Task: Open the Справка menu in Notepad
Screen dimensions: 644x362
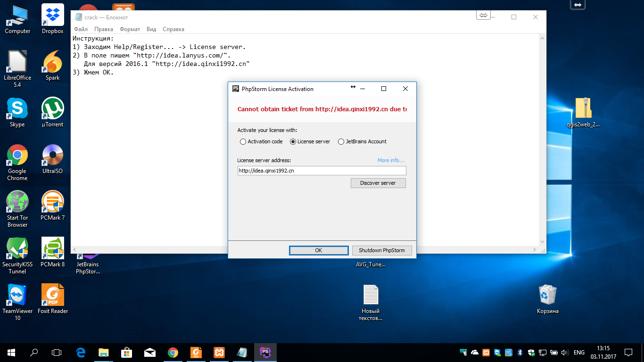Action: tap(173, 29)
